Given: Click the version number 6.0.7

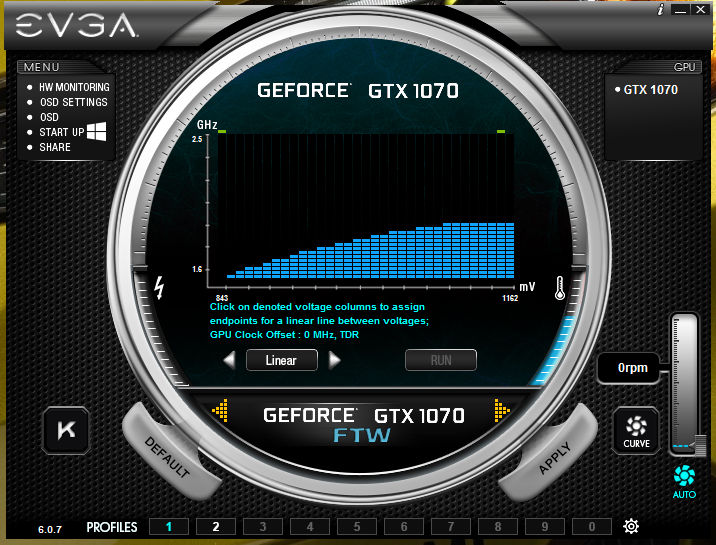Looking at the screenshot, I should [49, 529].
